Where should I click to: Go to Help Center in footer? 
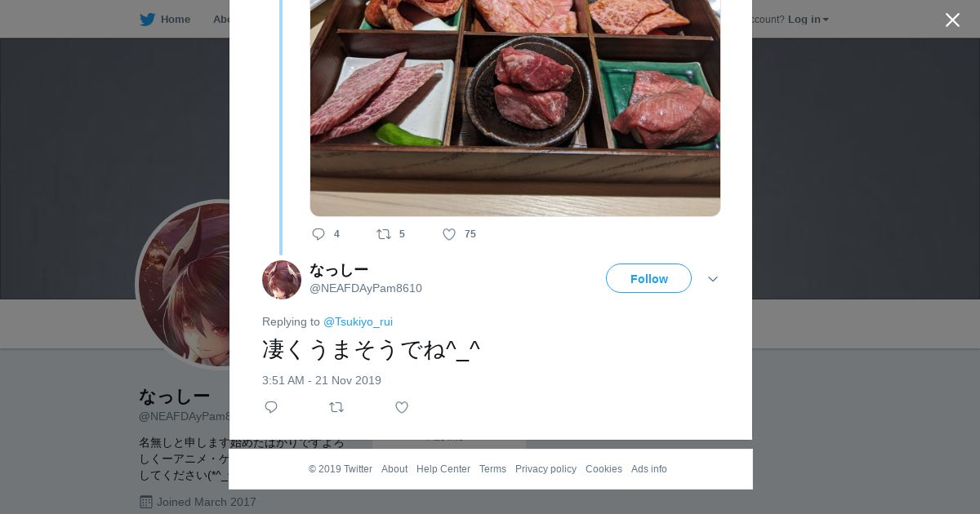[x=443, y=469]
